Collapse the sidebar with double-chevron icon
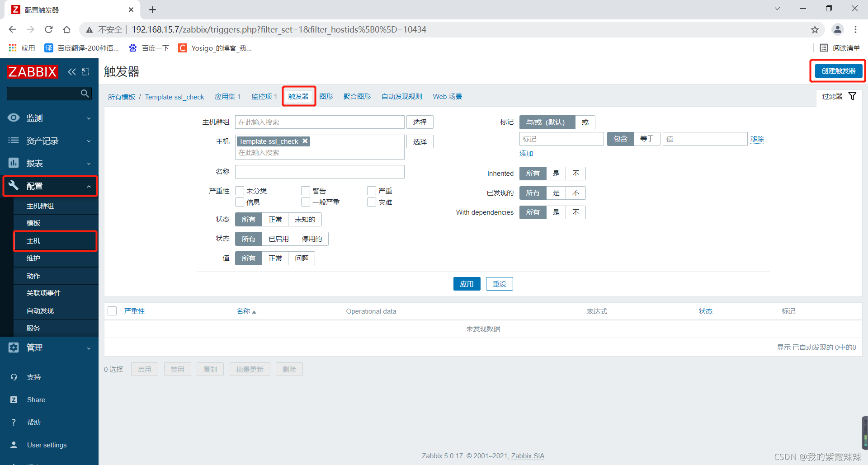Viewport: 868px width, 465px height. 72,72
